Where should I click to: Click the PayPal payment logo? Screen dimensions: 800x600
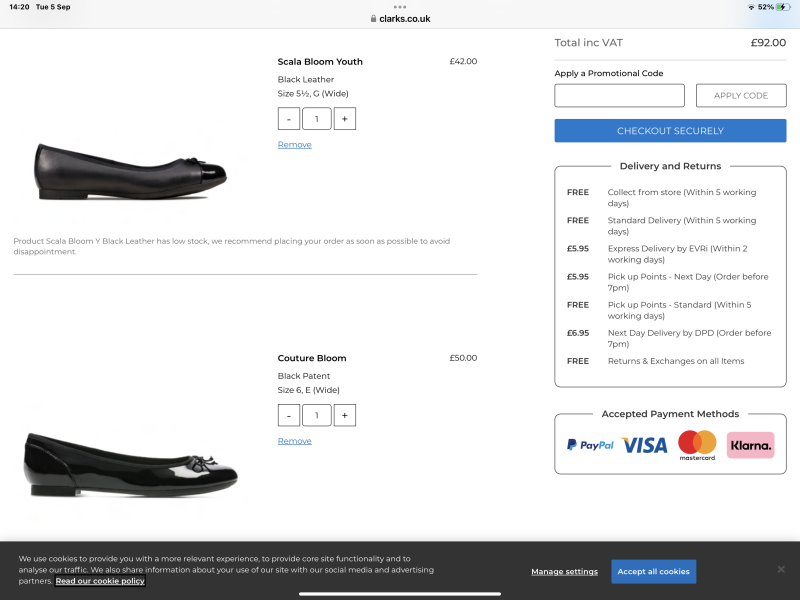[590, 445]
